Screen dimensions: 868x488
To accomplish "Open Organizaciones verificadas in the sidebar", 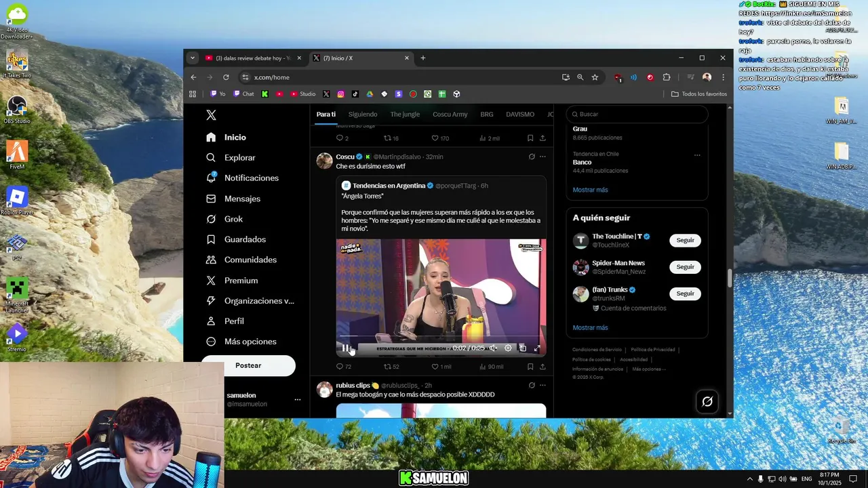I will point(250,300).
